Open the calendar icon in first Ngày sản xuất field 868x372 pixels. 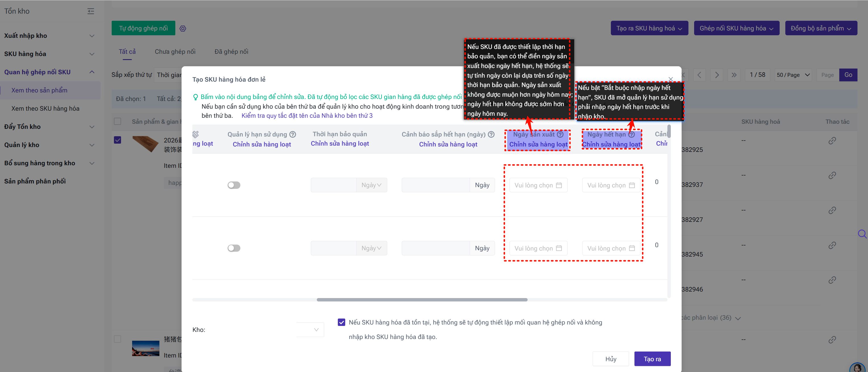tap(559, 185)
